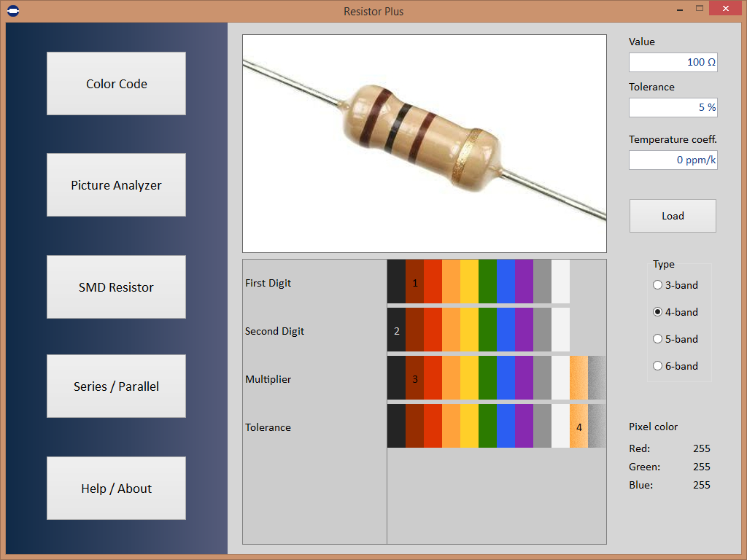Select the 3-band resistor type

(x=675, y=285)
